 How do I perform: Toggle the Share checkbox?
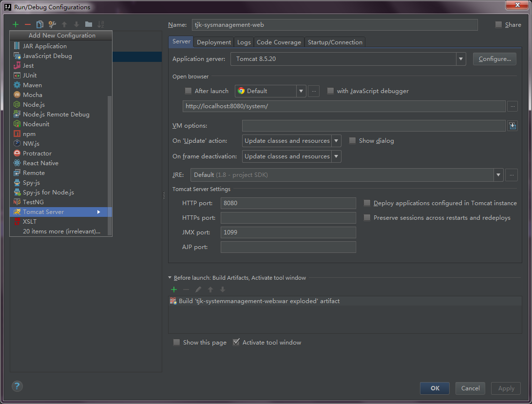(498, 24)
